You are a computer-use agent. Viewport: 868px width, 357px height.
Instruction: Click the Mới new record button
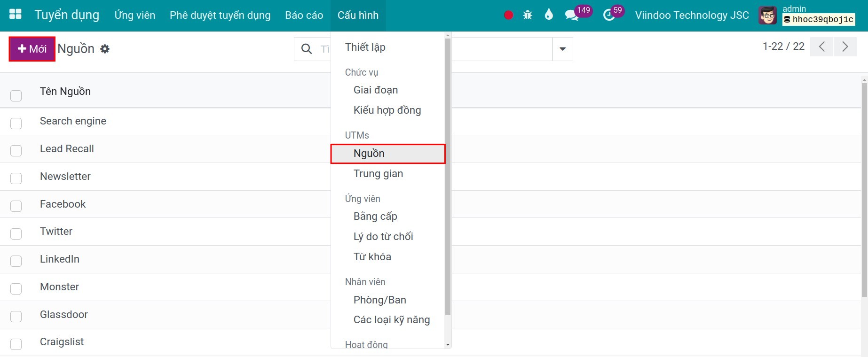32,49
